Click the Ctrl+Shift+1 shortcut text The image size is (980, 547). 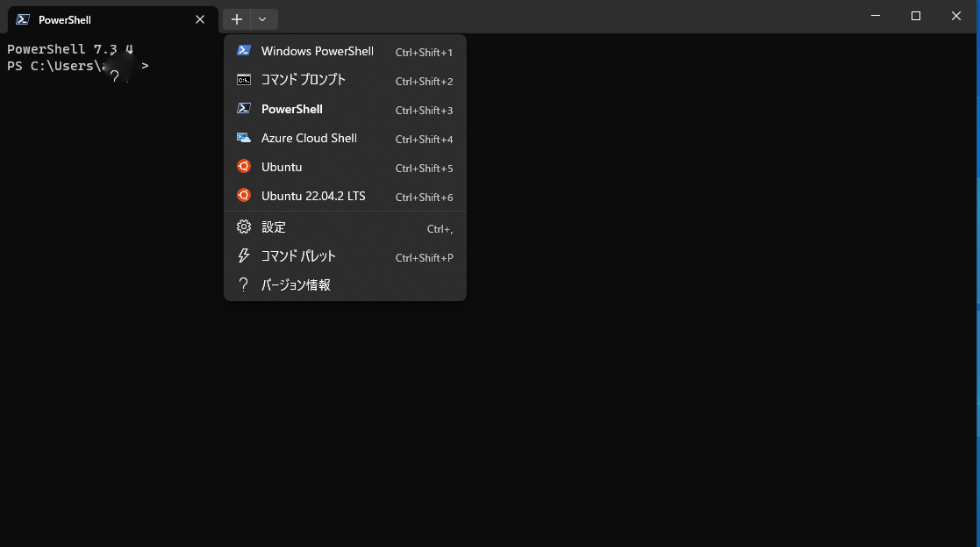click(424, 53)
